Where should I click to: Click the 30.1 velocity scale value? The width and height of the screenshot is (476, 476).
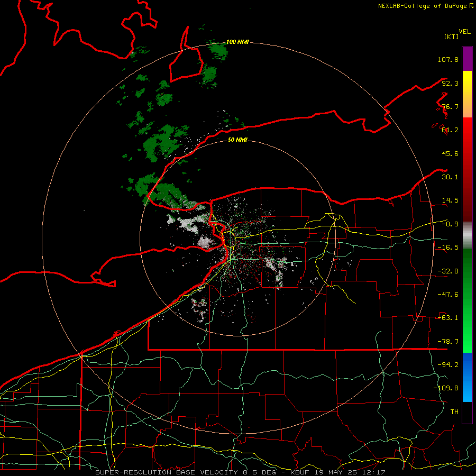[450, 177]
